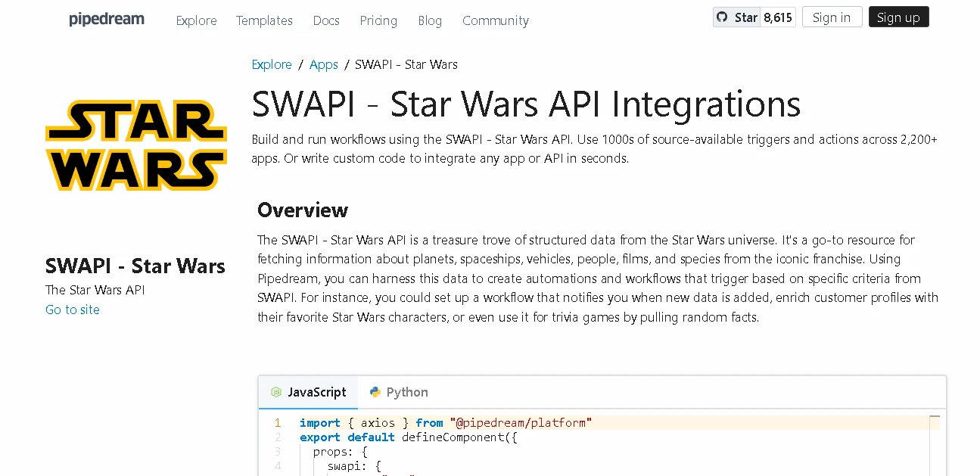Screen dimensions: 980x476
Task: Click the 8,615 star count
Action: 778,17
